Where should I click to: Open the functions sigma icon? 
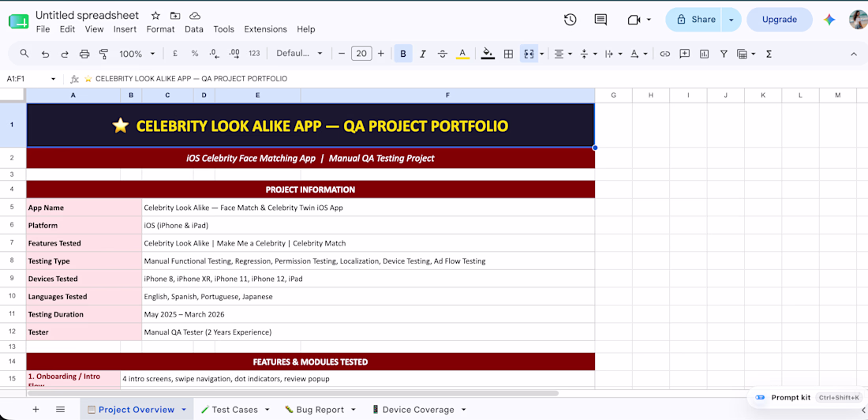coord(769,54)
